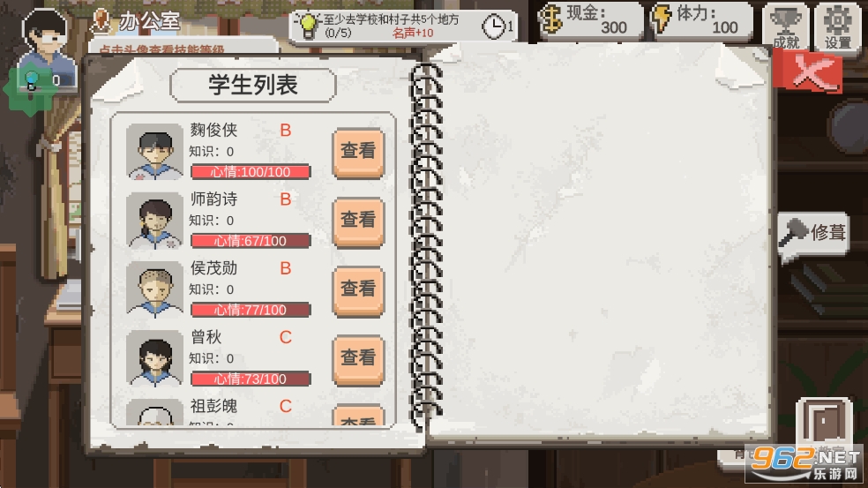View student 侯茂勋 with 查看 button

358,289
